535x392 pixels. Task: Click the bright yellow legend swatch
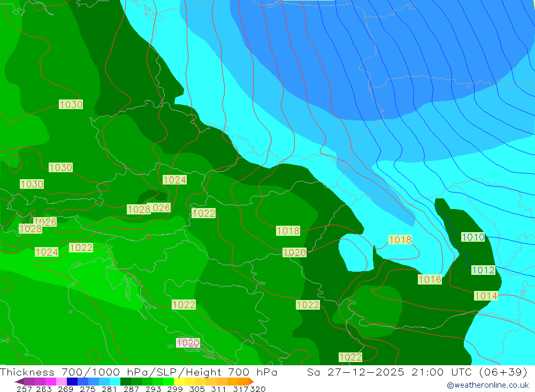coord(179,381)
